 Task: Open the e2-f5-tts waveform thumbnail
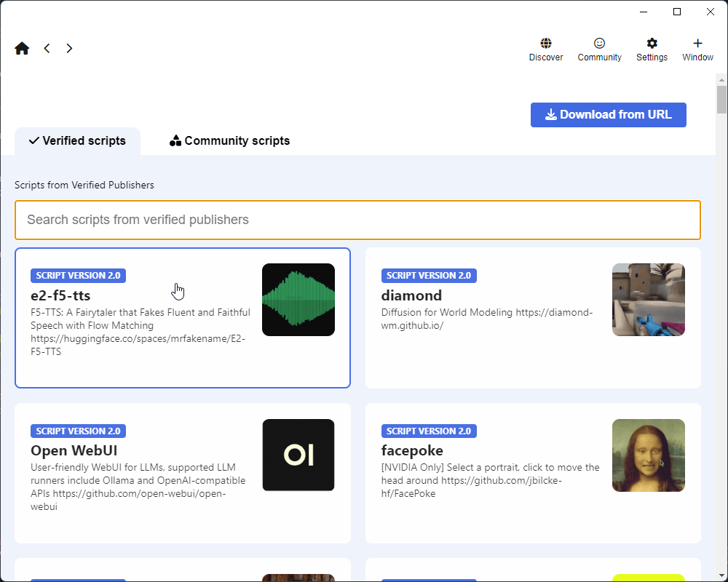[298, 300]
